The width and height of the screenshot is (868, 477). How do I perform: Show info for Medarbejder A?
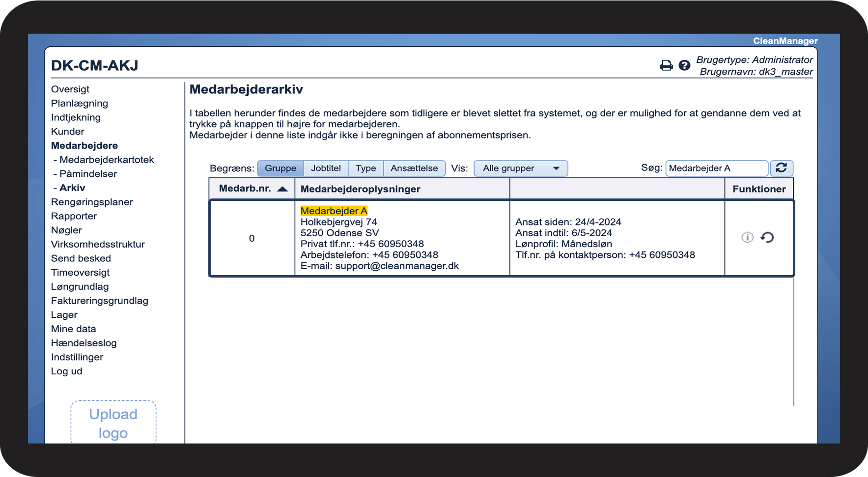point(747,238)
